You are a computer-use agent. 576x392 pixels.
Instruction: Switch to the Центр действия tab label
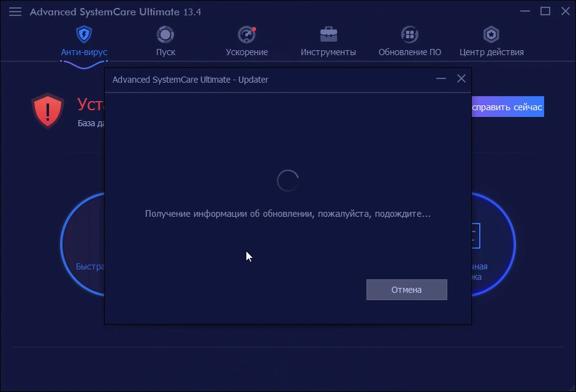491,52
